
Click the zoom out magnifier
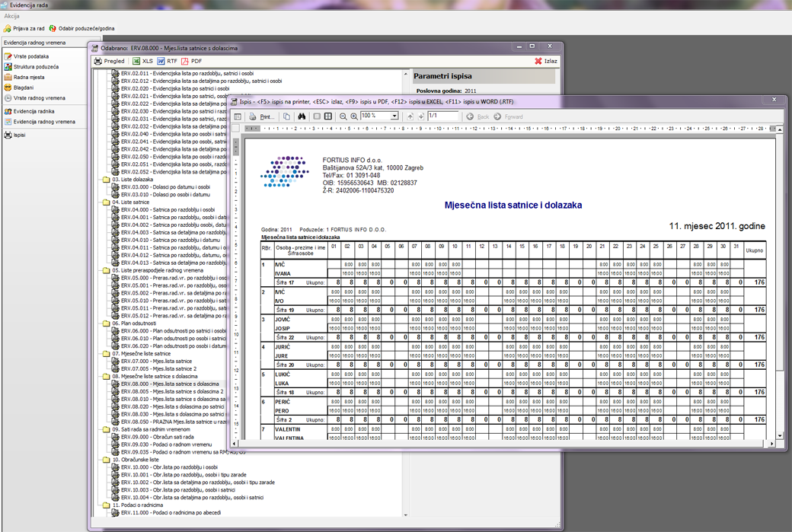(x=343, y=116)
